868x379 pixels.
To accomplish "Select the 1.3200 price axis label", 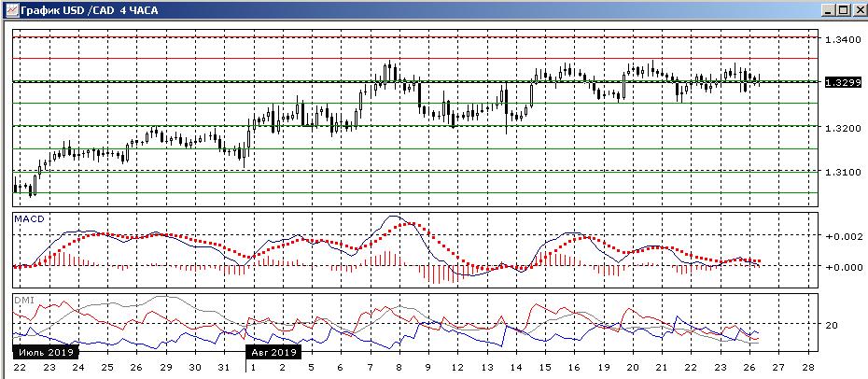I will coord(841,127).
